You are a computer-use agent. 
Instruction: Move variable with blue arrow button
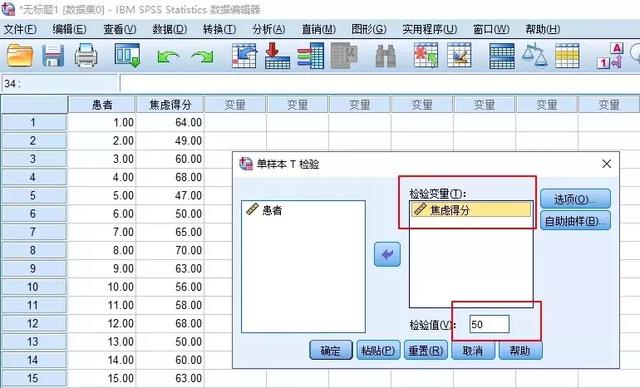(387, 255)
